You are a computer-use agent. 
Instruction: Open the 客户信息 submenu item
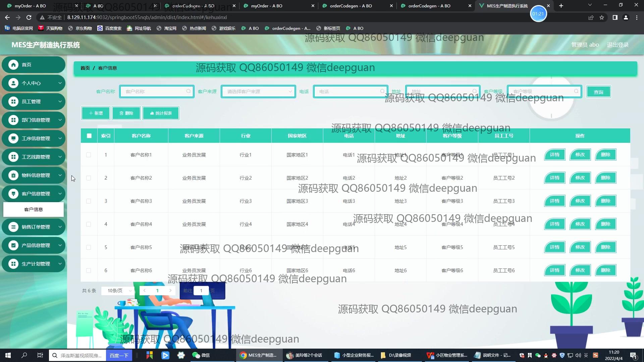click(x=34, y=209)
